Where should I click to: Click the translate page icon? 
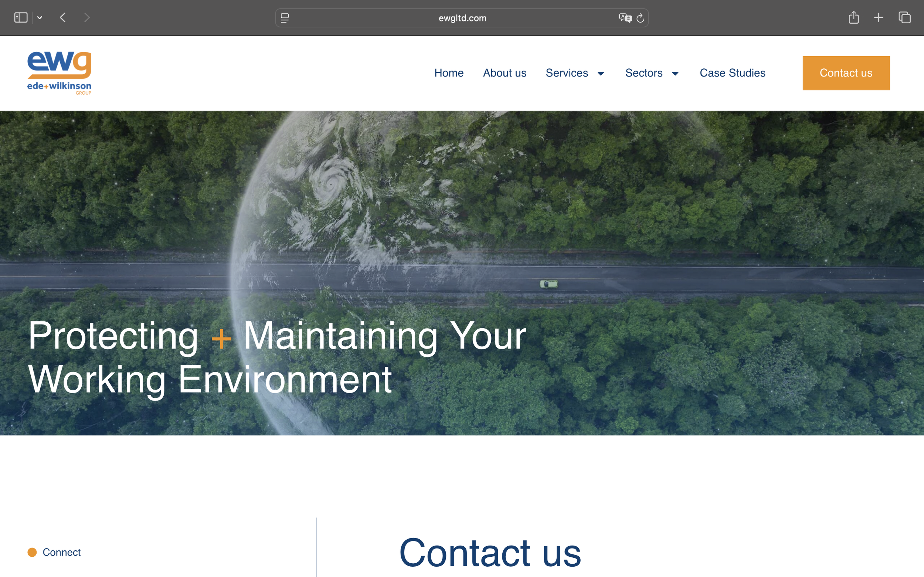[625, 18]
